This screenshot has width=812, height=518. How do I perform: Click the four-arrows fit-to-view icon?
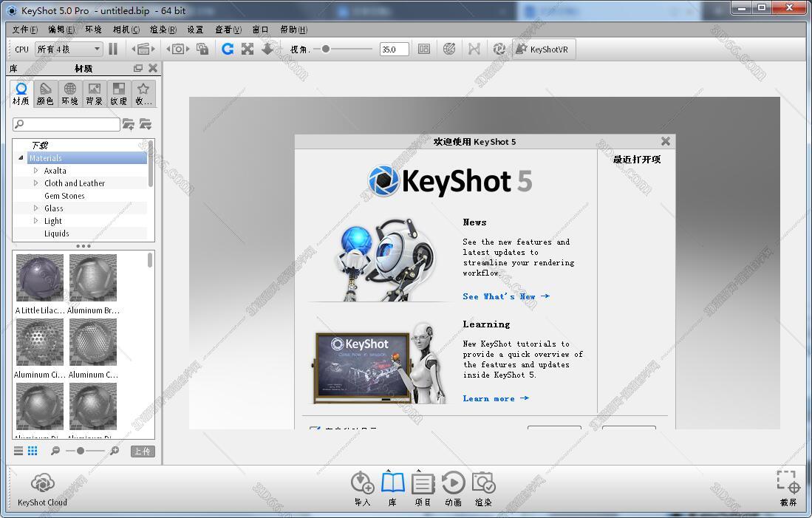coord(248,50)
